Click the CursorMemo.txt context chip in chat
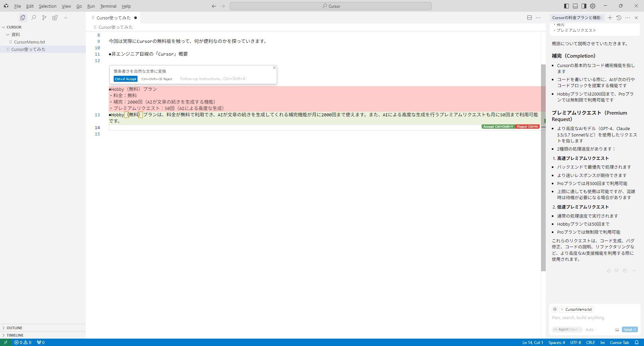 576,309
